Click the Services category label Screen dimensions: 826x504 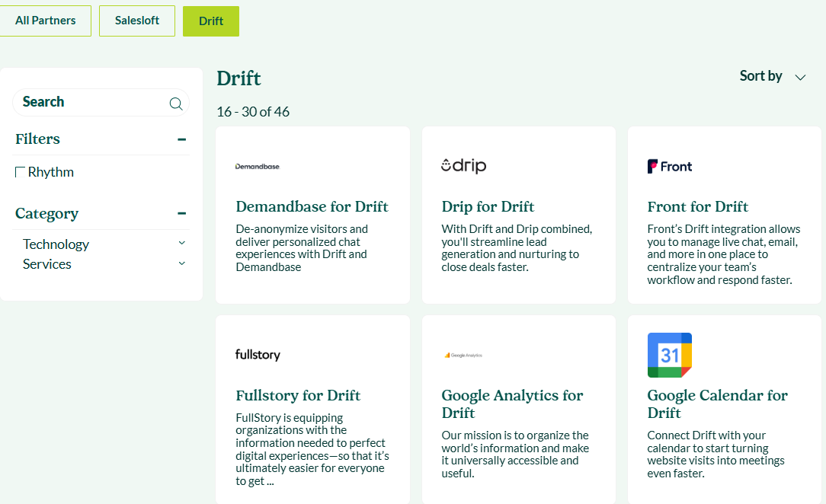tap(47, 264)
